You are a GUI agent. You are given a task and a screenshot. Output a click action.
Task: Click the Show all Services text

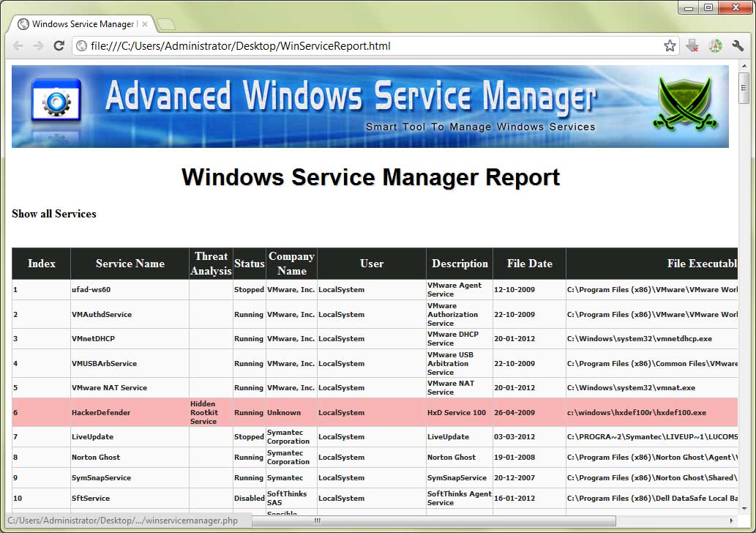coord(54,214)
